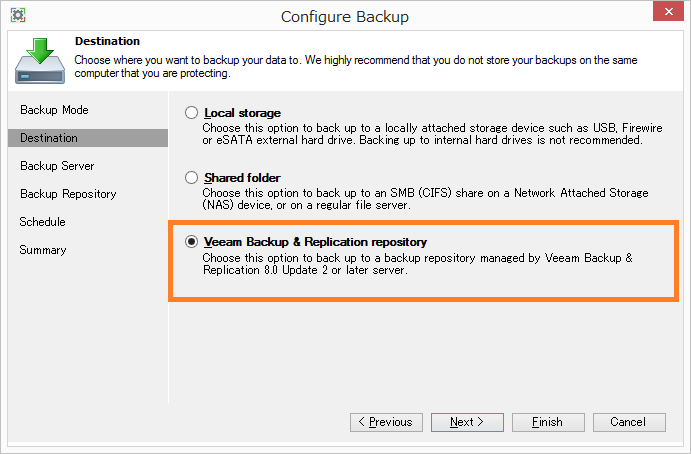This screenshot has height=454, width=691.
Task: Click the Next button
Action: pos(467,422)
